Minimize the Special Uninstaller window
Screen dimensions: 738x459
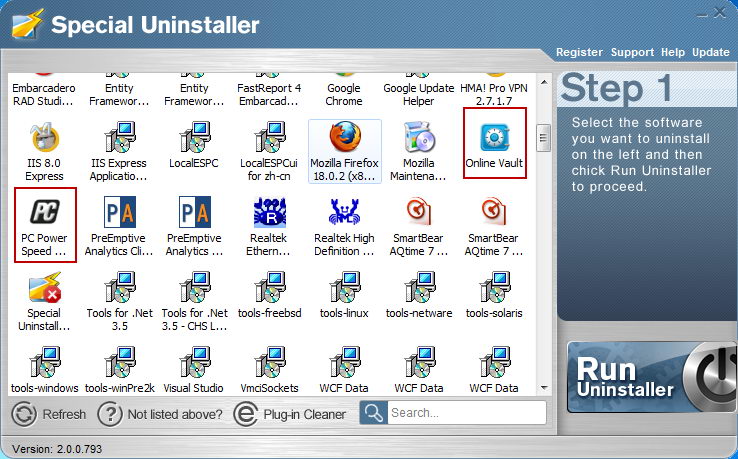tap(702, 16)
